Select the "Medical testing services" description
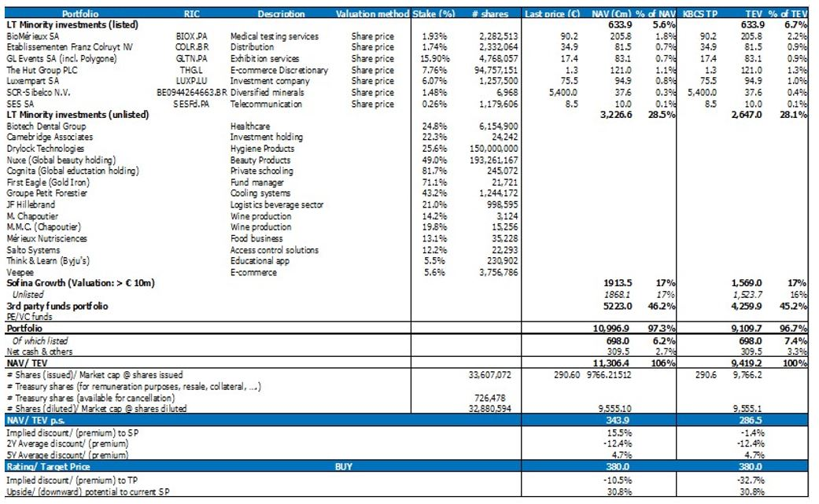819x504 pixels. pos(275,36)
